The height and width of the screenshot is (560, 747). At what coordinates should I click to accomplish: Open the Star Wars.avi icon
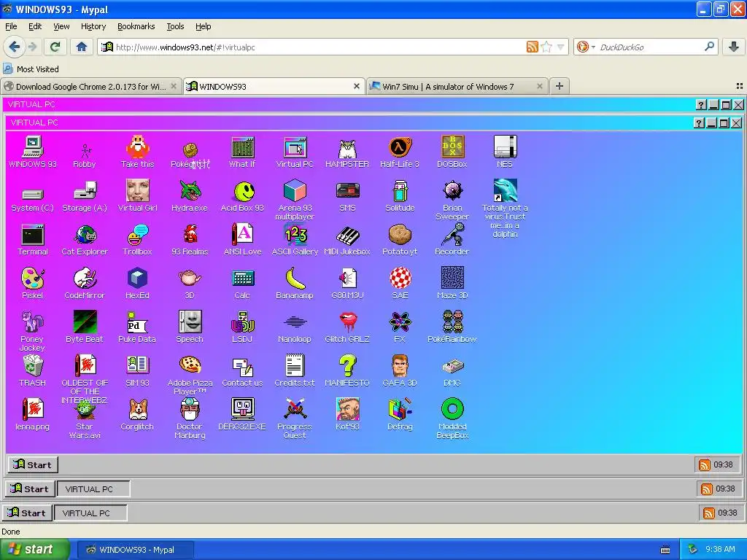click(85, 421)
